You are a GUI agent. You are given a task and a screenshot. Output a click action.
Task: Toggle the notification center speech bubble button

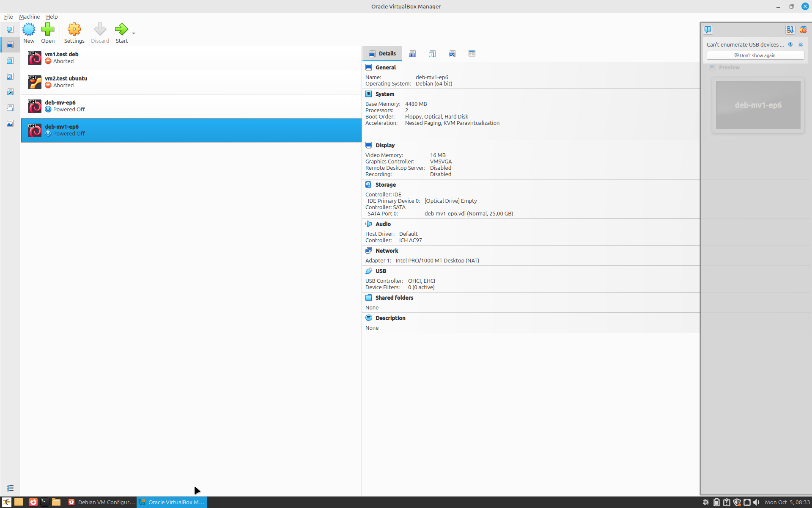click(708, 30)
